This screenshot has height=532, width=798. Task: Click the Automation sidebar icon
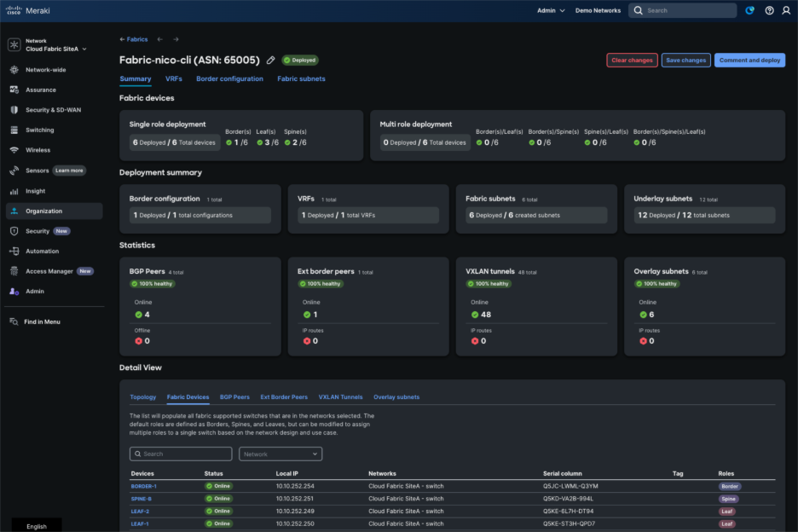[14, 251]
